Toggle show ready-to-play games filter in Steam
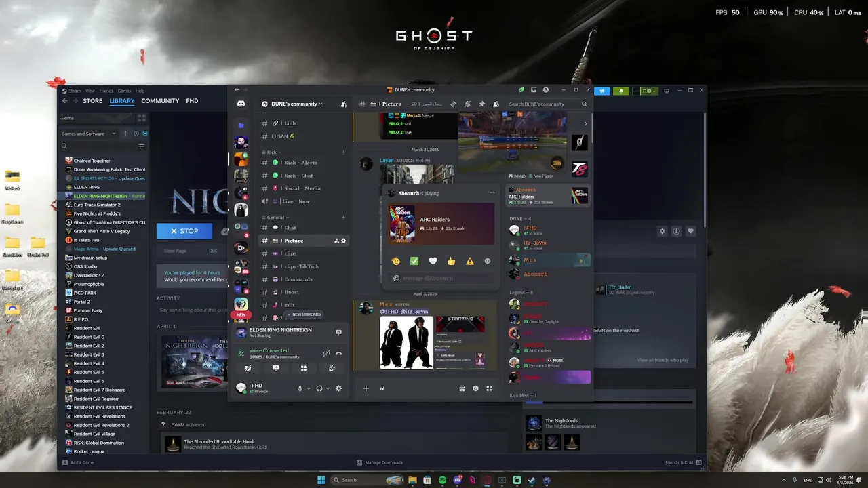Image resolution: width=868 pixels, height=488 pixels. tap(145, 134)
